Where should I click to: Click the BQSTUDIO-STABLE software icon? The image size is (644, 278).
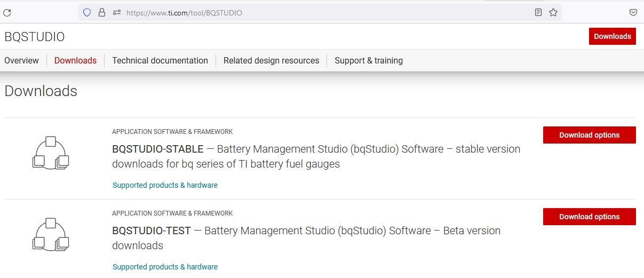click(x=51, y=153)
